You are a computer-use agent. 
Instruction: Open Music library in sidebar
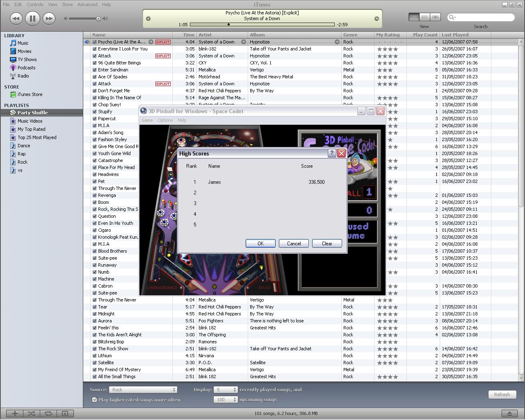click(23, 43)
